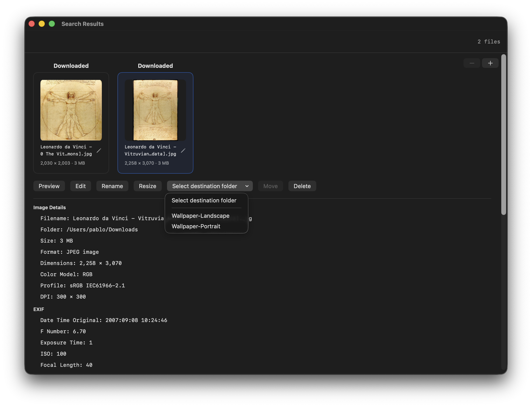This screenshot has width=532, height=407.
Task: Click the Image Details heading
Action: [50, 207]
